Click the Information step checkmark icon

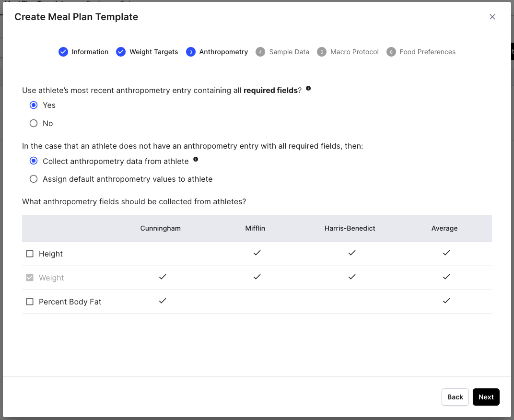click(x=63, y=52)
